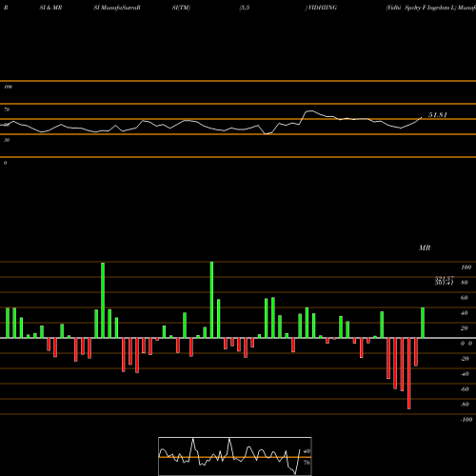Click the 'SI(TM)' header text
Viewport: 476px width, 476px height.
(181, 8)
